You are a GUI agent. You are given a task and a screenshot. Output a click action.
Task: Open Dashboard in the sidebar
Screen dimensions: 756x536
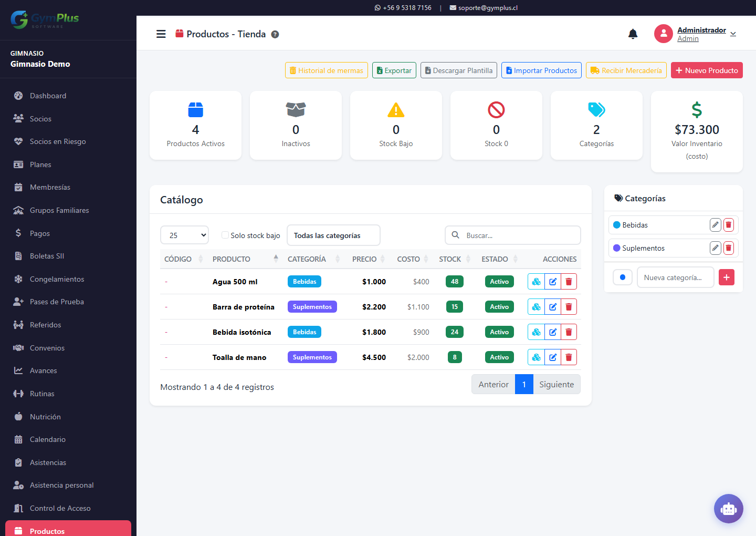(68, 96)
